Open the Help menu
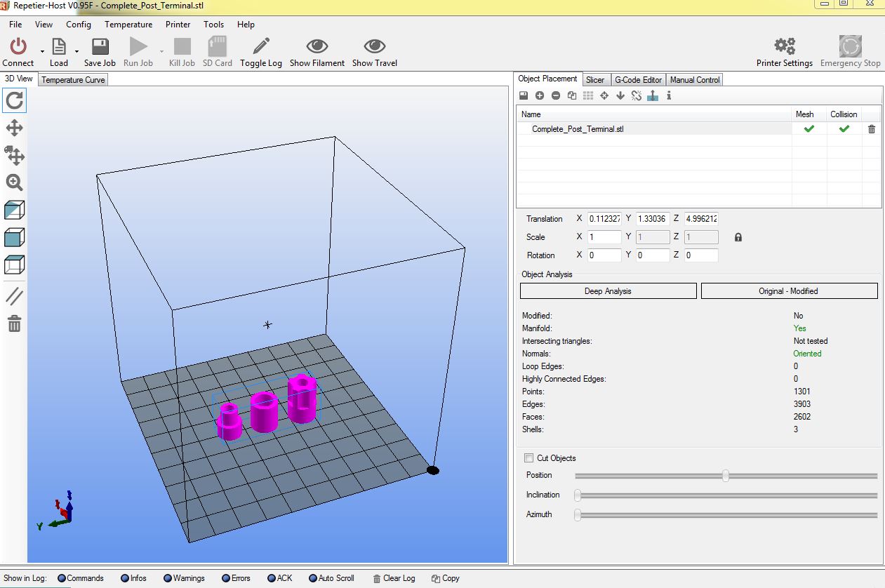This screenshot has width=885, height=588. [x=246, y=24]
